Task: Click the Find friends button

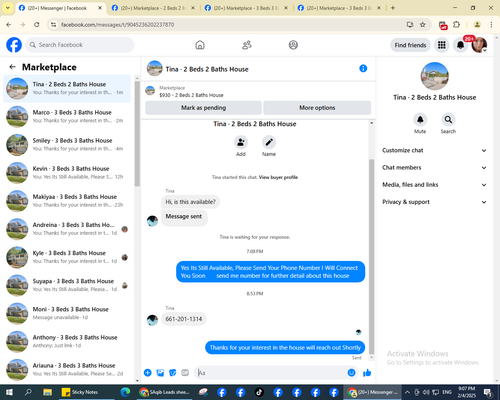Action: pyautogui.click(x=410, y=45)
